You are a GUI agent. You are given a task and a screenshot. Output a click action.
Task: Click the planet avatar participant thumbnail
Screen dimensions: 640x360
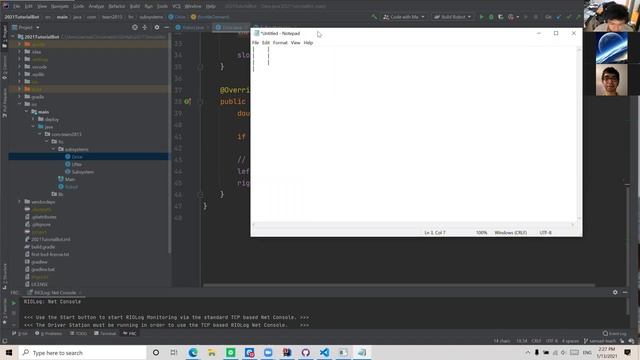coord(611,48)
